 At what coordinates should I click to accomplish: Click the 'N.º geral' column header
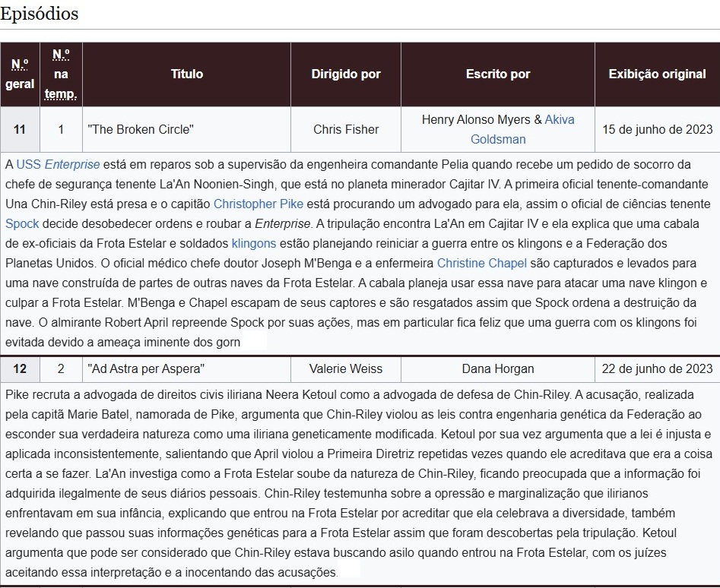click(20, 74)
